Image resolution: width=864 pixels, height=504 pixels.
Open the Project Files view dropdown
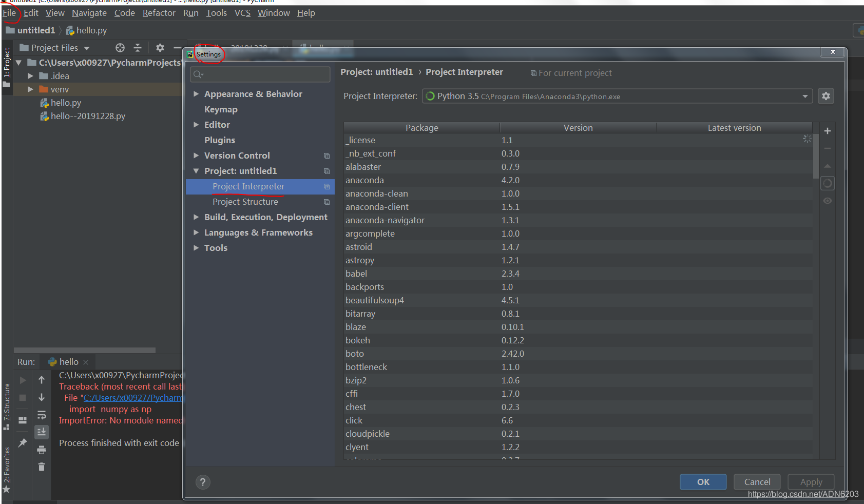(x=87, y=48)
